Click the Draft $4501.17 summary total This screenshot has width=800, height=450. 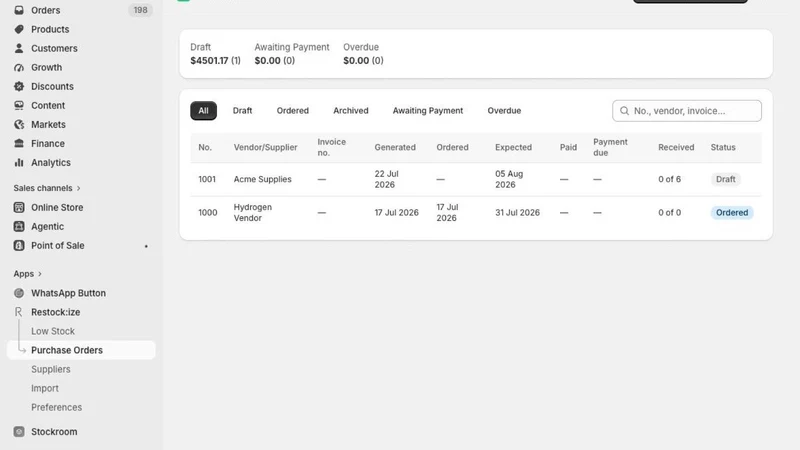[215, 54]
